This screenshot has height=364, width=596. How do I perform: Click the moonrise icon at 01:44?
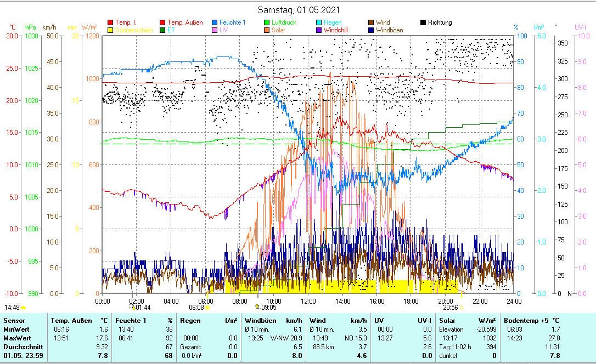tap(133, 308)
